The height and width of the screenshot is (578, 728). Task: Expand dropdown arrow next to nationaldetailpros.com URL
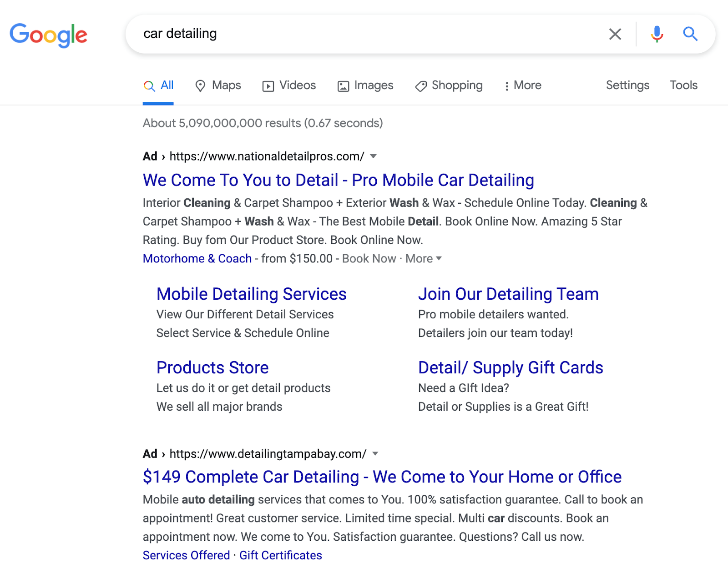tap(374, 156)
